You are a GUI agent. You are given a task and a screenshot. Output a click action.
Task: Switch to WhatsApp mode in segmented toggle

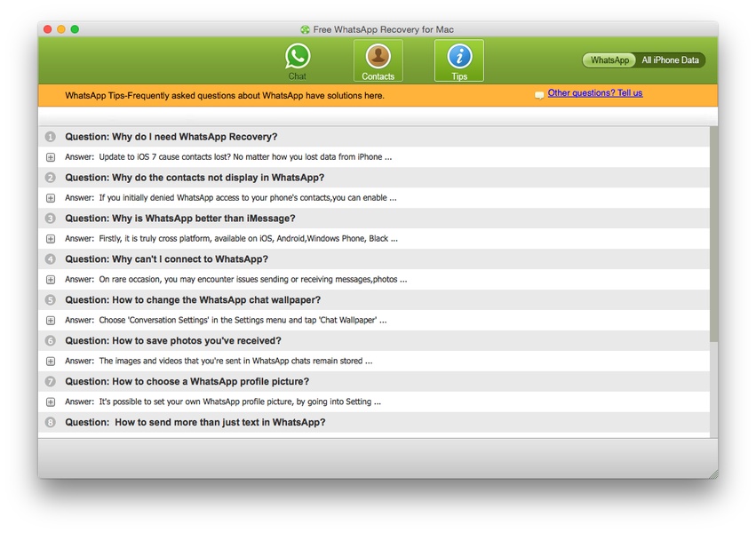609,60
